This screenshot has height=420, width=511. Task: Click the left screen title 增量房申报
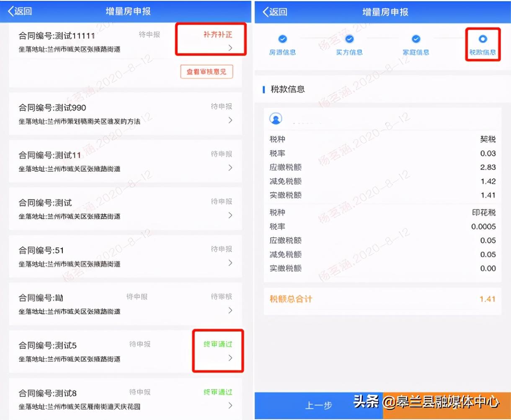point(128,11)
